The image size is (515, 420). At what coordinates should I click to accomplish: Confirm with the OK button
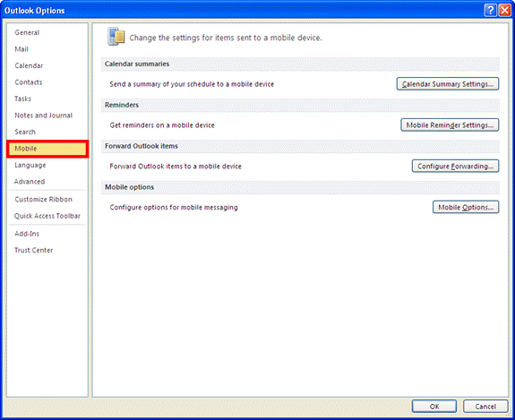pos(434,407)
